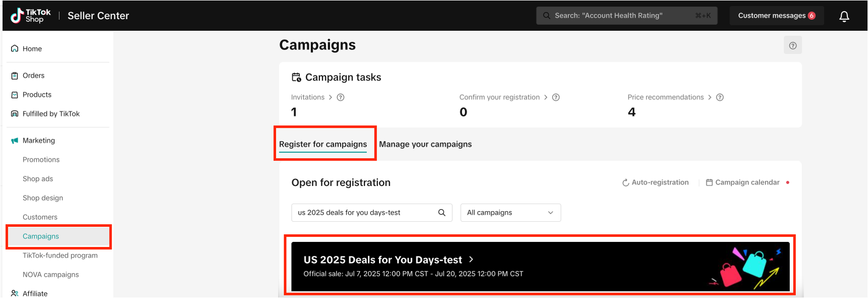Screen dimensions: 868x298
Task: Expand the All campaigns dropdown
Action: click(x=510, y=213)
